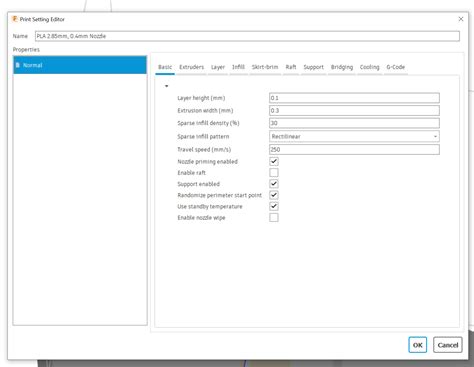Click the Use standby temperature label
Screen dimensions: 474x367
coord(210,206)
